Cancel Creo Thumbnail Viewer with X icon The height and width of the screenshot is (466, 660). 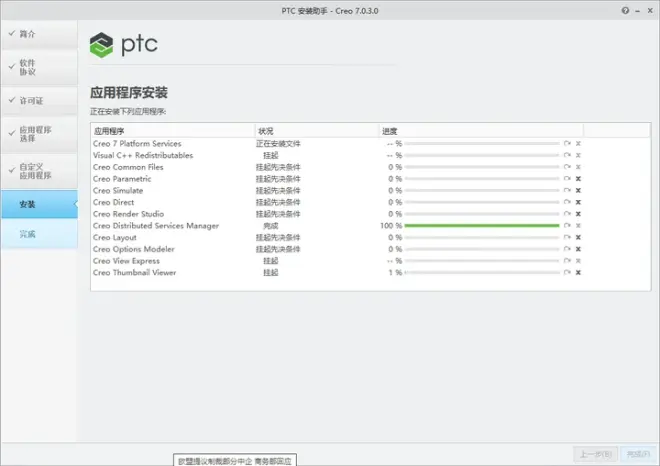point(578,272)
